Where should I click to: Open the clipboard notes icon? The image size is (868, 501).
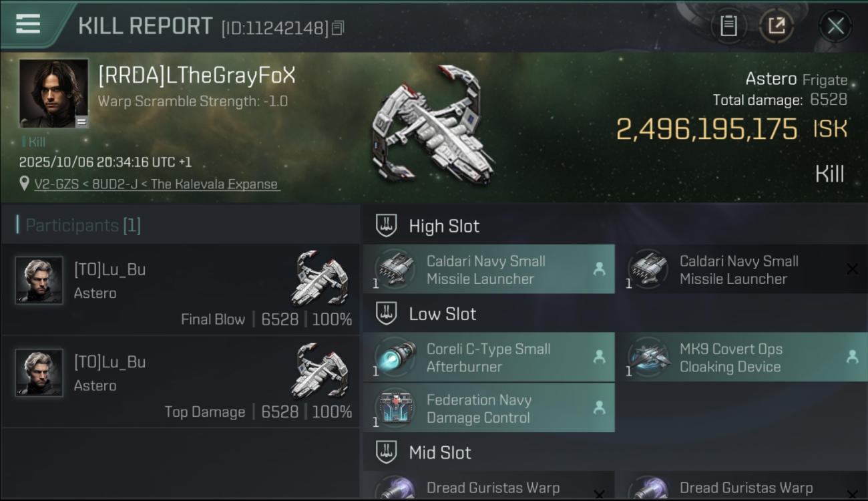pyautogui.click(x=728, y=26)
